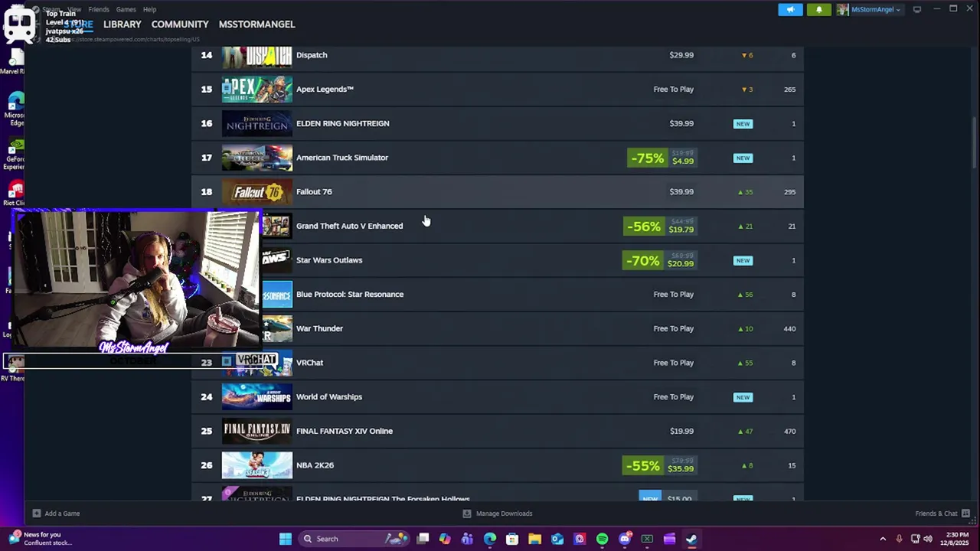Screen dimensions: 980x551
Task: Click Grand Theft Auto V Enhanced title
Action: (x=349, y=226)
